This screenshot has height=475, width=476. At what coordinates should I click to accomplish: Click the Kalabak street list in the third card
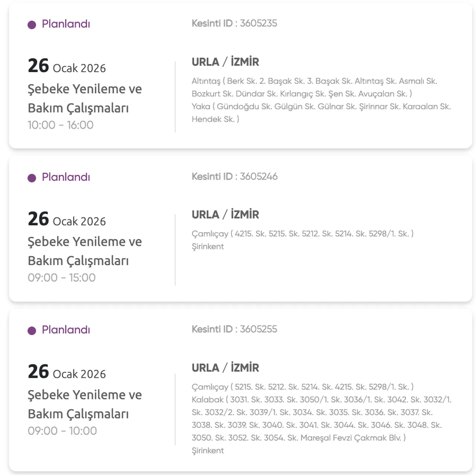pos(321,418)
